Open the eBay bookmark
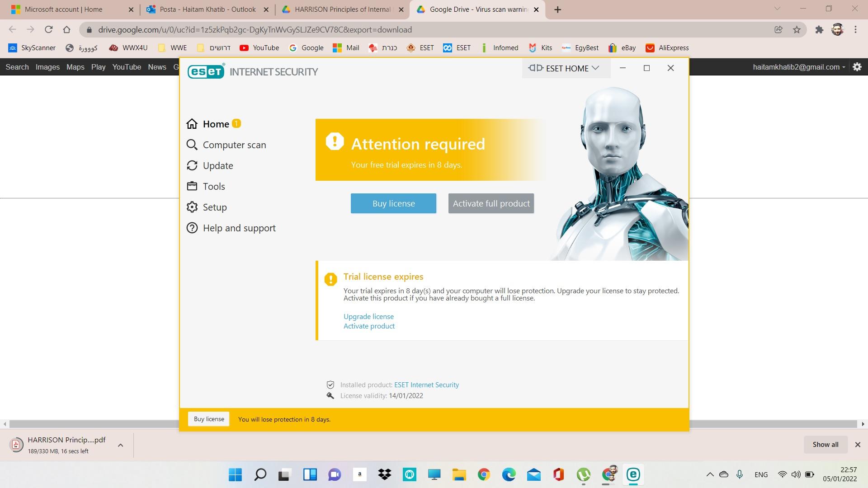The height and width of the screenshot is (488, 868). pos(622,48)
